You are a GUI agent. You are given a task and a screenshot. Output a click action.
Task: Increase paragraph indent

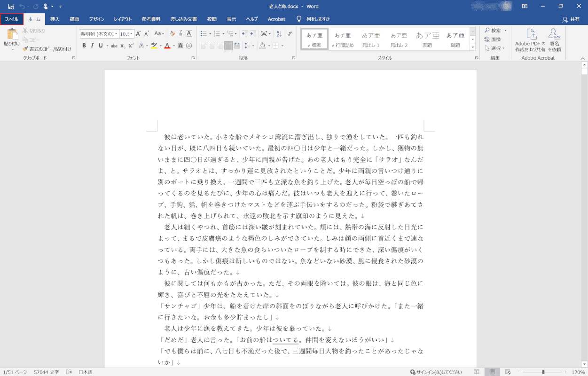pyautogui.click(x=253, y=33)
